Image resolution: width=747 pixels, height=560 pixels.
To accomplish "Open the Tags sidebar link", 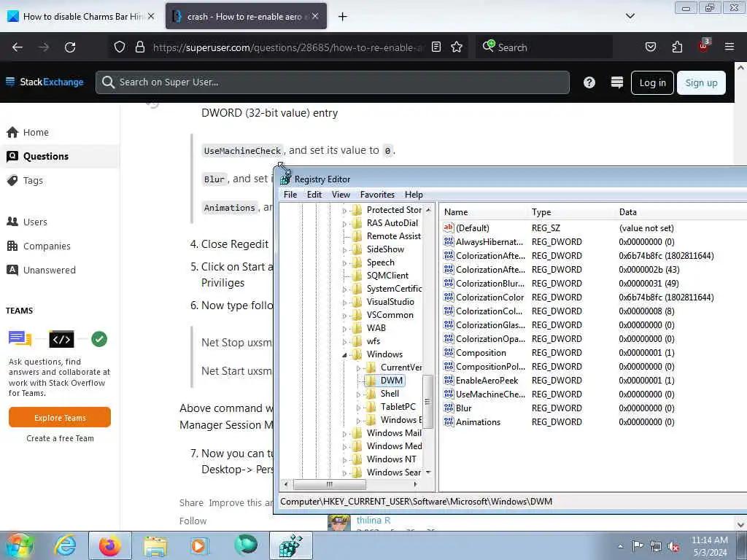I will [33, 181].
